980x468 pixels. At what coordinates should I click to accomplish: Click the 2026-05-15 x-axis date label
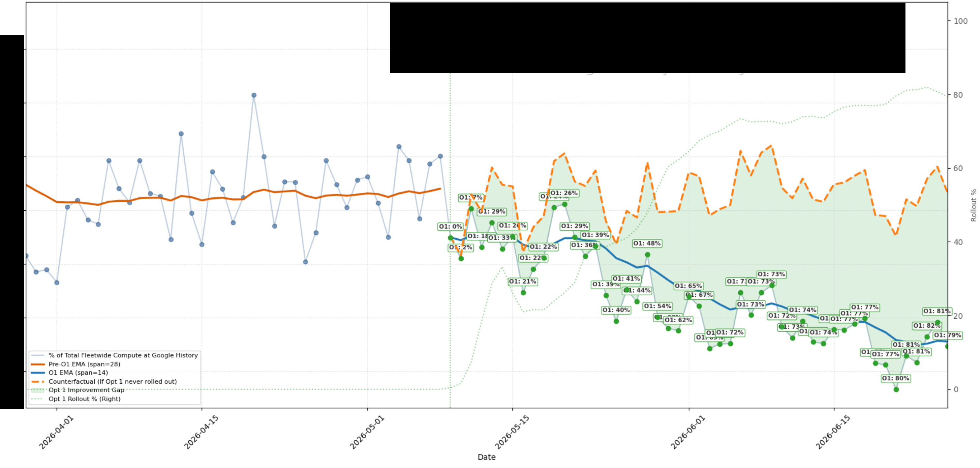tap(512, 432)
